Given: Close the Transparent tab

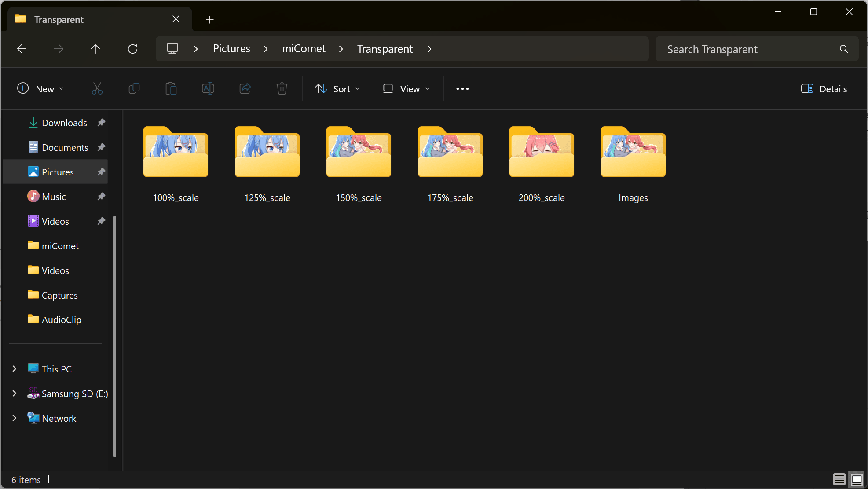Looking at the screenshot, I should [176, 19].
